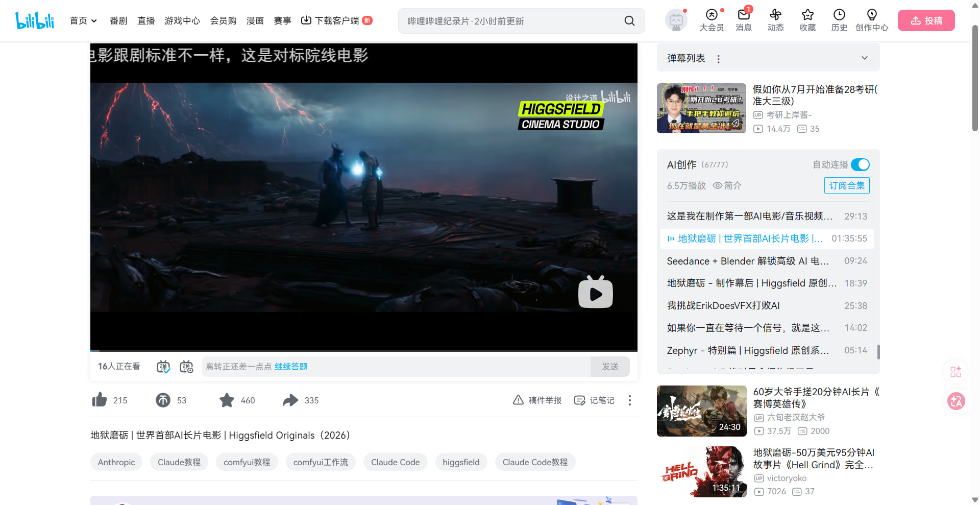
Task: Expand the 弹幕列表 panel chevron
Action: click(x=865, y=58)
